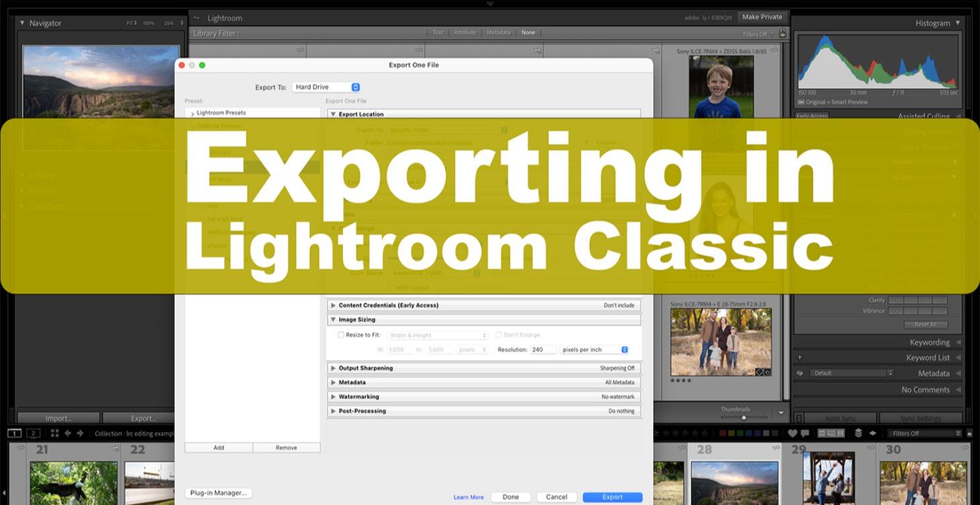The height and width of the screenshot is (505, 980).
Task: Toggle the Metadata panel eye icon
Action: pos(799,373)
